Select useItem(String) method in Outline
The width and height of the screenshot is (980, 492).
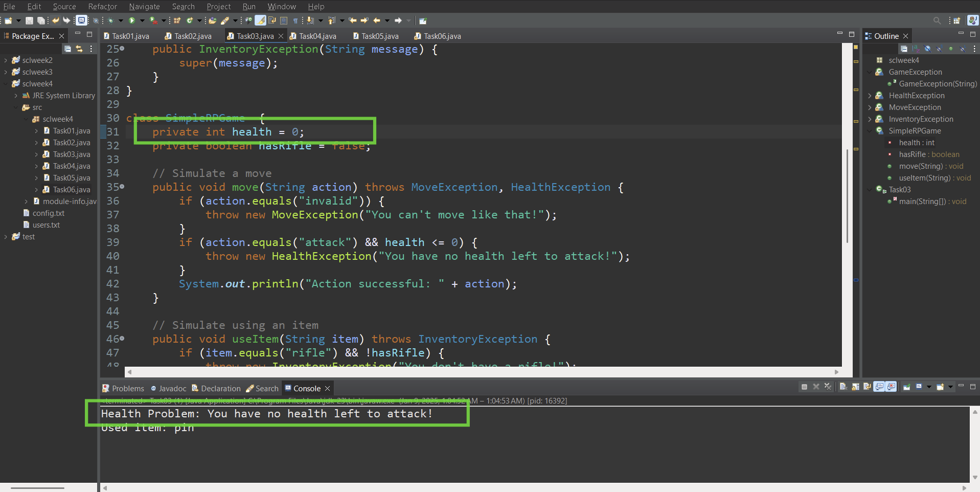(x=929, y=178)
